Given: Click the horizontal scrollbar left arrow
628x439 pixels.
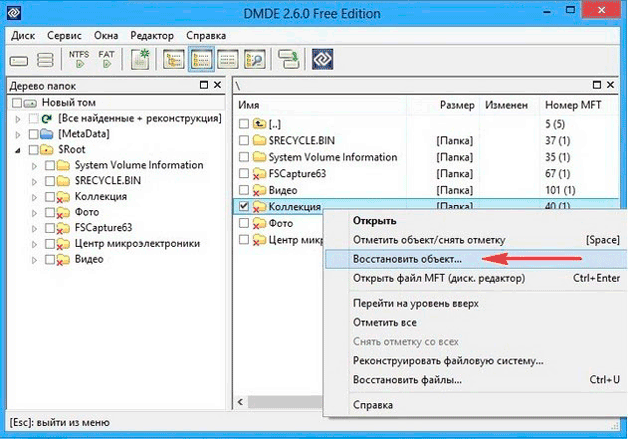Looking at the screenshot, I should [240, 402].
